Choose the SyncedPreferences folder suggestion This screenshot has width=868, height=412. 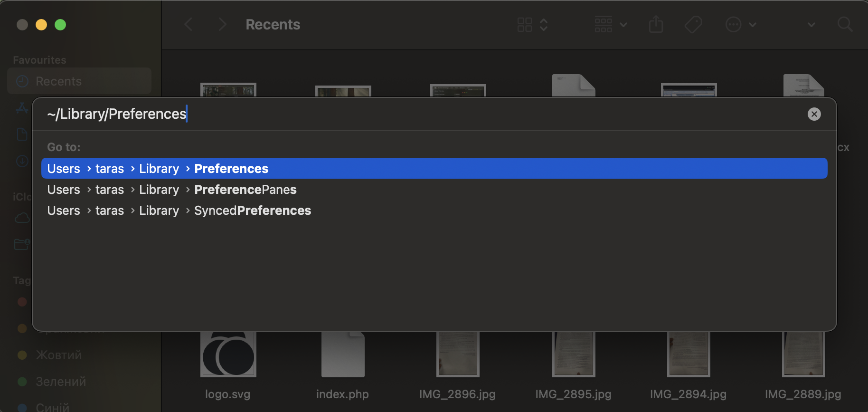(x=434, y=210)
